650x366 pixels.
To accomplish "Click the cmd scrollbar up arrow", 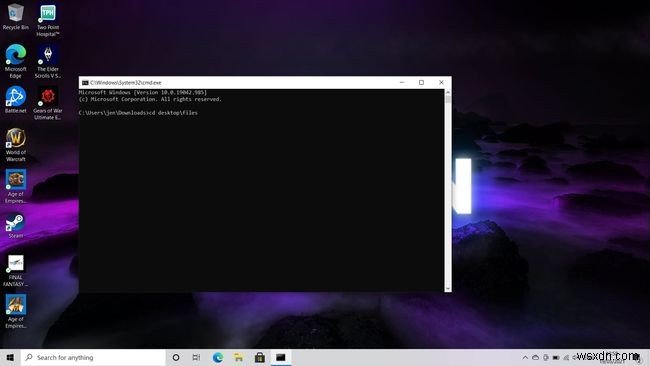I will (x=448, y=92).
